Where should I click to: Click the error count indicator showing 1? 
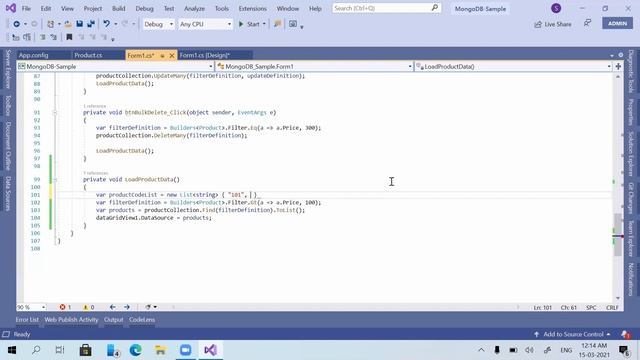(65, 307)
